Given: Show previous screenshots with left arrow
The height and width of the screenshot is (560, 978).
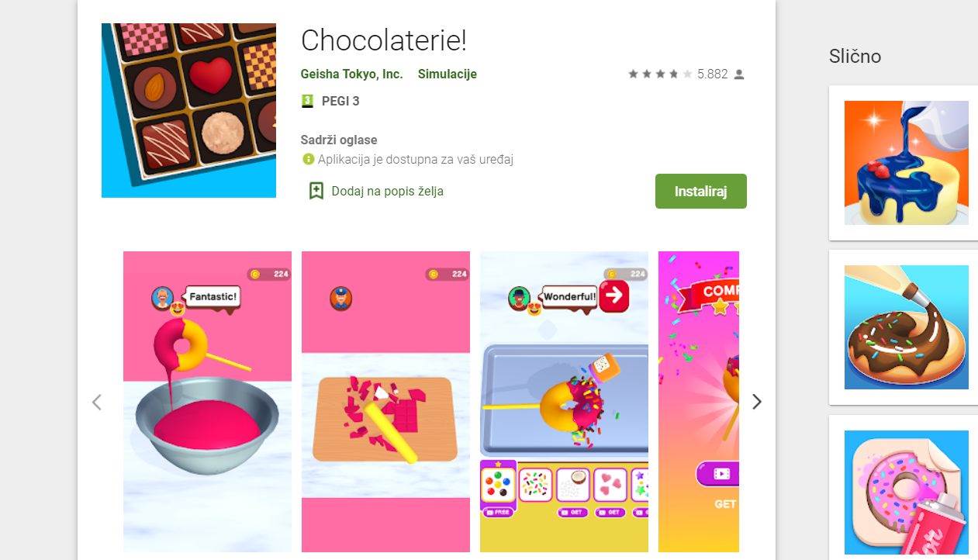Looking at the screenshot, I should click(x=97, y=402).
